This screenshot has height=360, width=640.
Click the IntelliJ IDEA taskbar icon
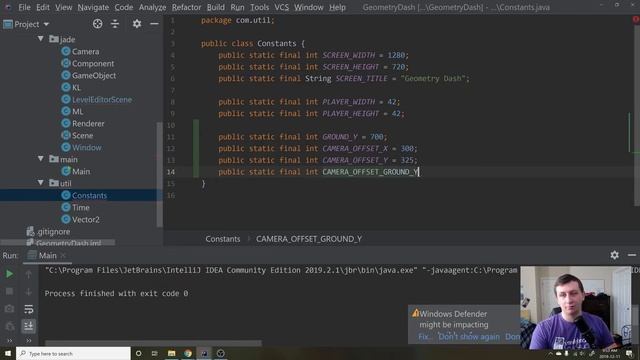coord(204,353)
